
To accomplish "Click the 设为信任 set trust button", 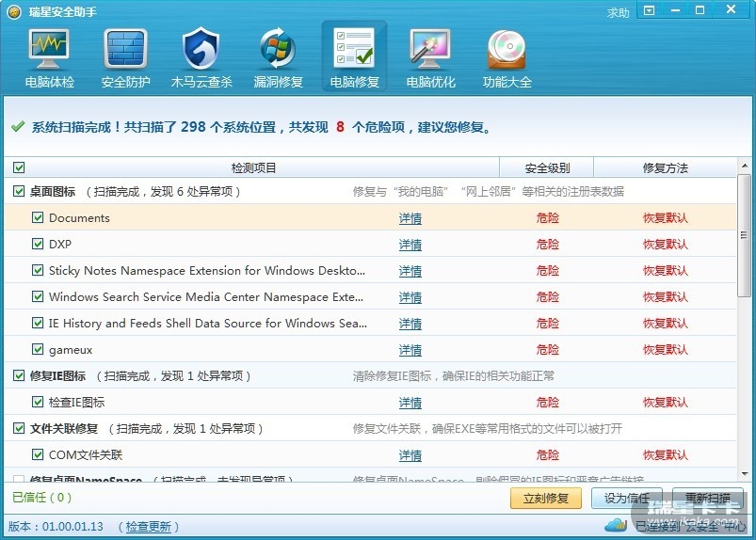I will [627, 498].
